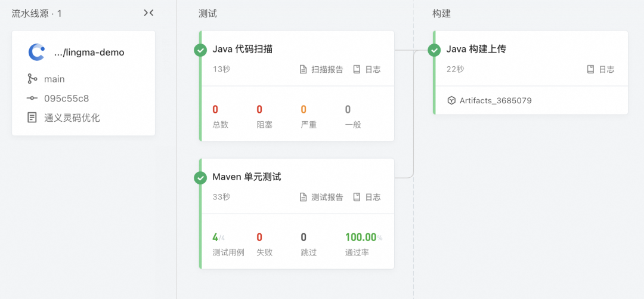Open 日志 log for Maven 单元测试
644x299 pixels.
tap(367, 197)
